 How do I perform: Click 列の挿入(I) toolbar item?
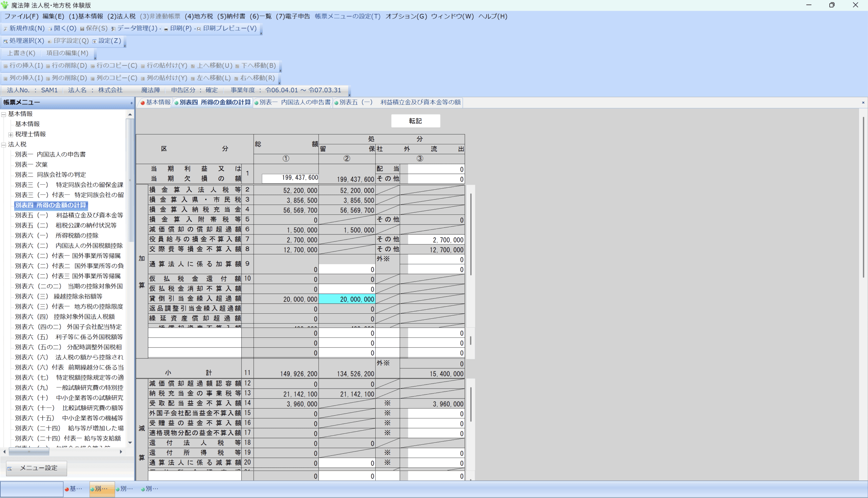pyautogui.click(x=23, y=78)
